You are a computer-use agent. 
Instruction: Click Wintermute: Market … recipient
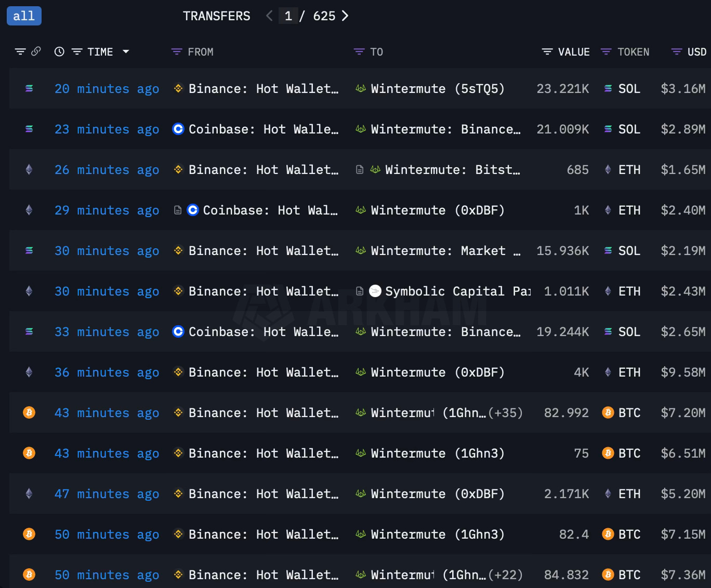point(445,251)
